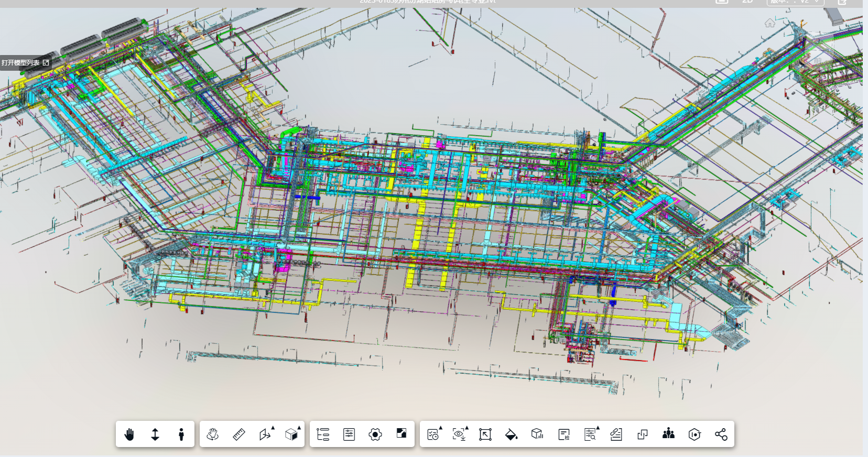Pick the ruler measure tool

tap(238, 434)
